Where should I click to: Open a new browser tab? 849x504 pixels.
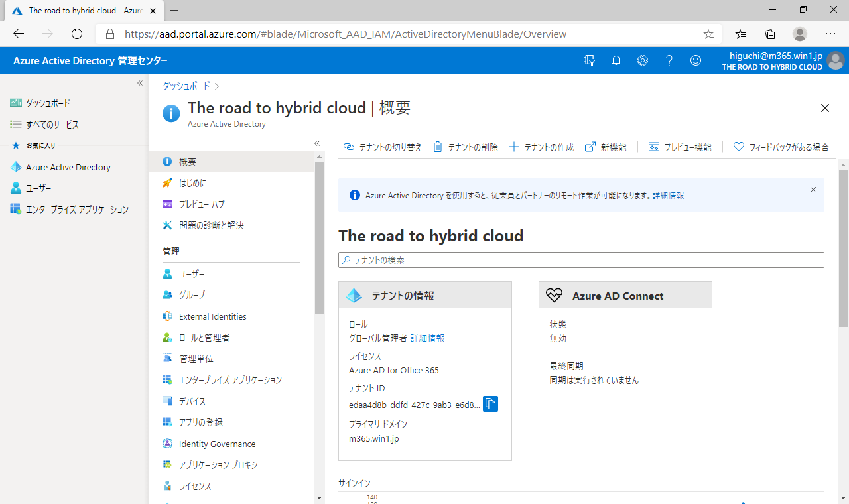point(174,10)
